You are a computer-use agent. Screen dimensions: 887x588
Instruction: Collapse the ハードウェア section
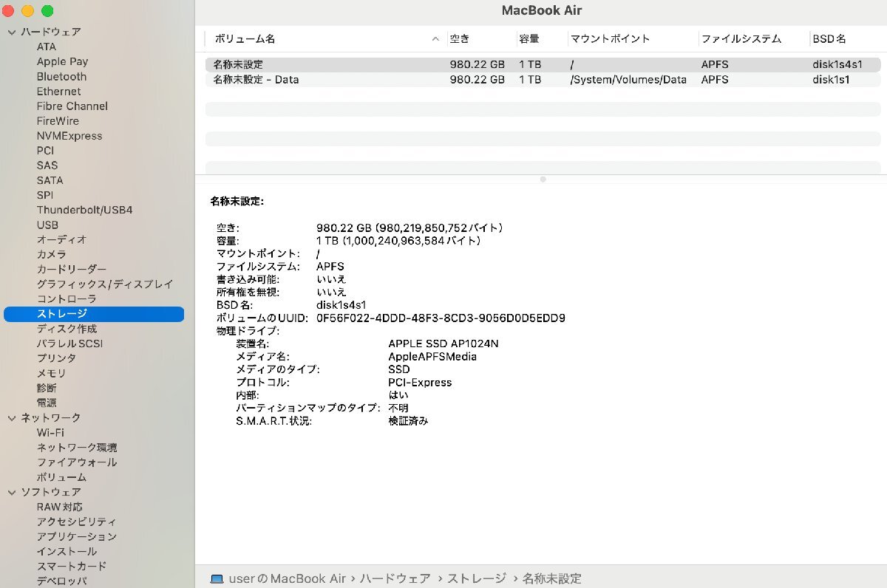click(11, 32)
